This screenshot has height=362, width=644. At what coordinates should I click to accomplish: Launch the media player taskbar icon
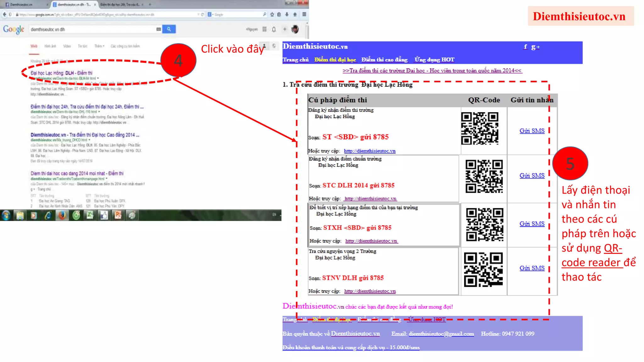[34, 215]
